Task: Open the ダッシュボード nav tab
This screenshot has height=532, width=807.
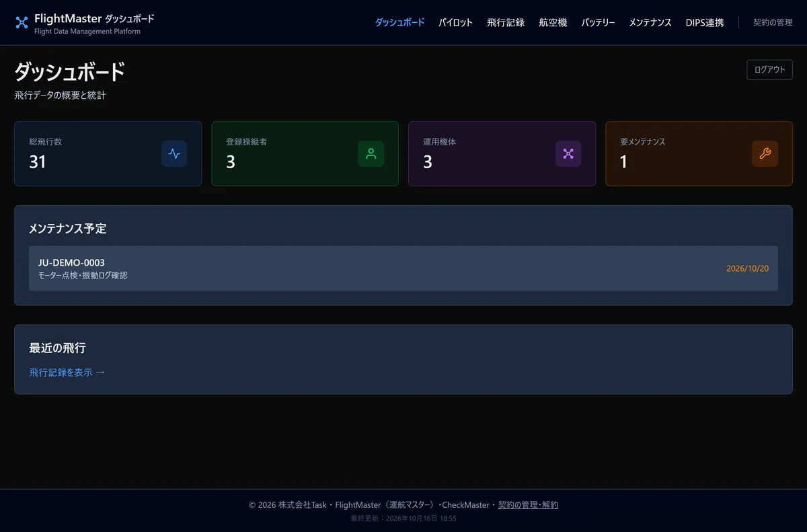Action: tap(399, 22)
